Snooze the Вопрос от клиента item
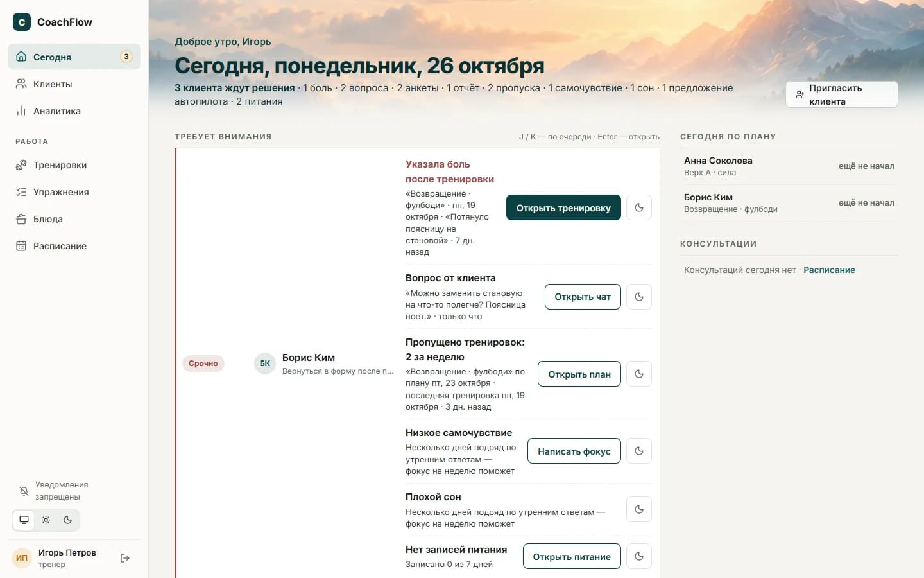 click(x=639, y=297)
